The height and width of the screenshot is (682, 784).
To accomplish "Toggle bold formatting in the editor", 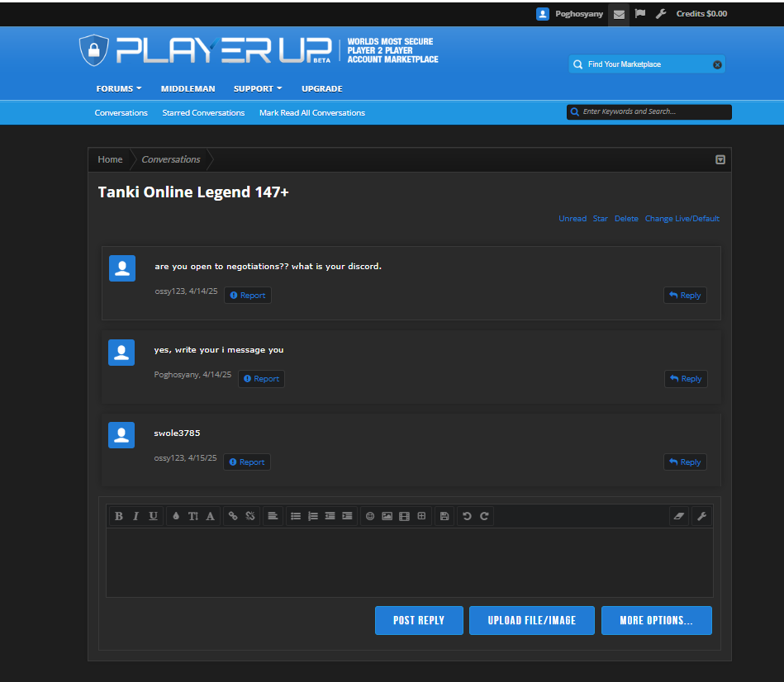I will click(x=118, y=516).
